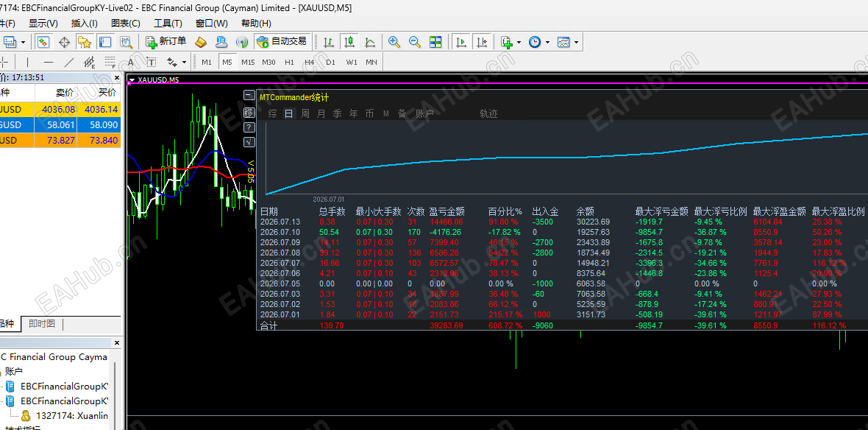Open the chart templates icon
868x430 pixels.
pyautogui.click(x=563, y=41)
